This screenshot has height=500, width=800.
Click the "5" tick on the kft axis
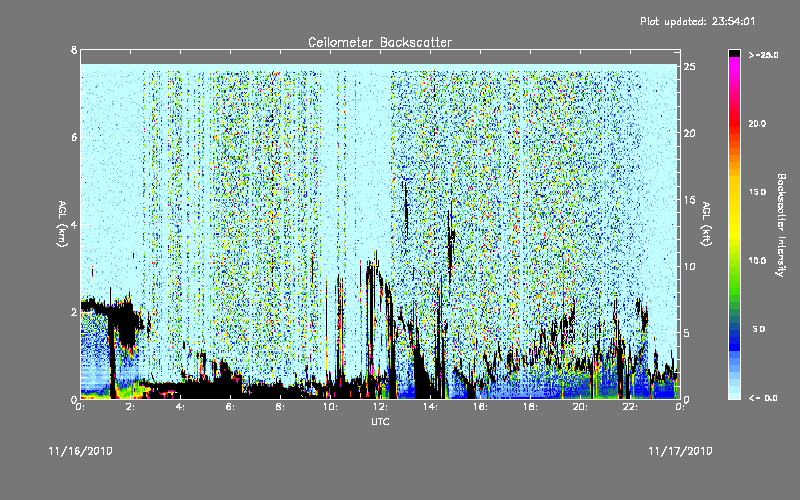(687, 333)
